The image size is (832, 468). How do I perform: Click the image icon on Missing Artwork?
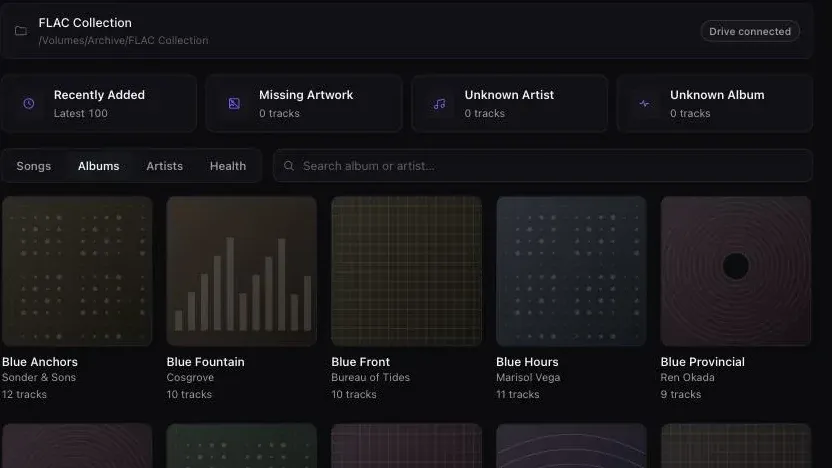tap(234, 103)
